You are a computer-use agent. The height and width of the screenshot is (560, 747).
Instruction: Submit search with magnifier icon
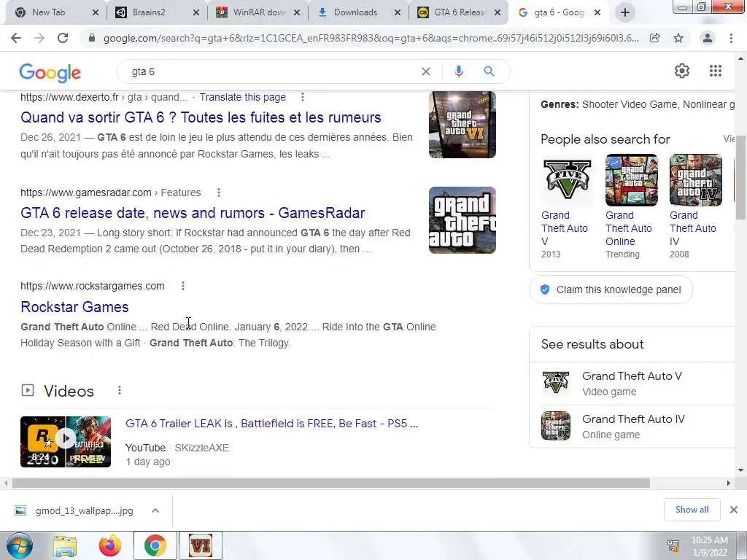(x=489, y=71)
